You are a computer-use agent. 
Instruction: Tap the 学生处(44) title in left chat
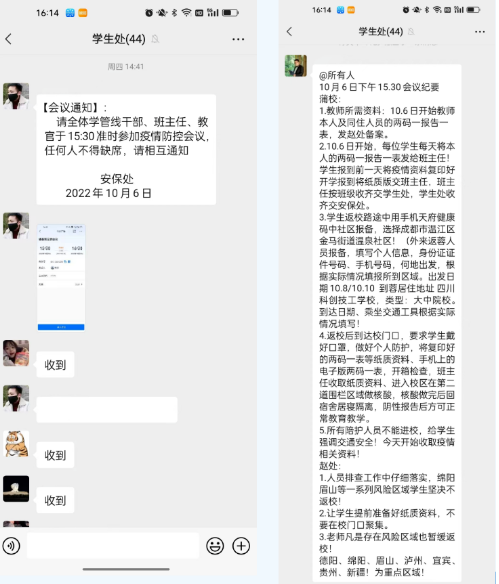click(119, 39)
